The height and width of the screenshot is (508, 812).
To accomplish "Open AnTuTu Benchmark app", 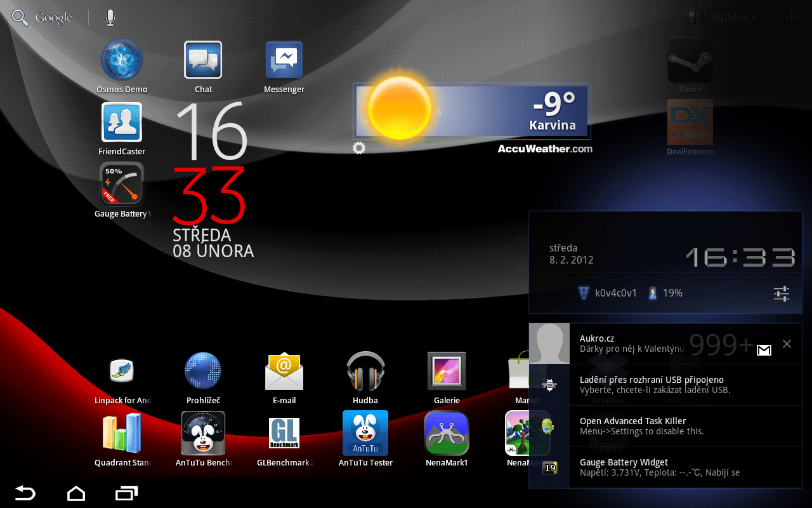I will 203,439.
